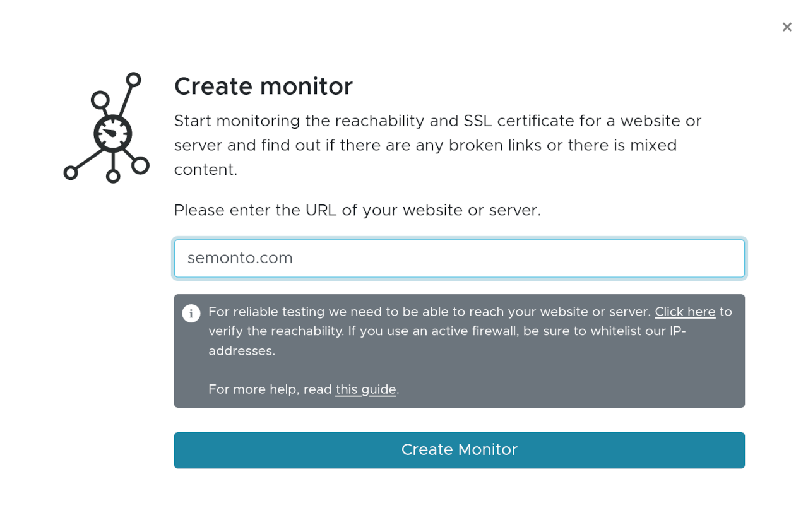Viewport: 808px width, 532px height.
Task: Click the bottom-left node of the network icon
Action: point(71,173)
